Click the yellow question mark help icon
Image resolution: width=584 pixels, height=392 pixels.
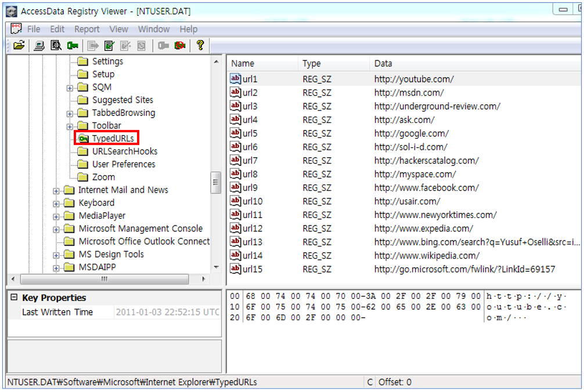200,45
